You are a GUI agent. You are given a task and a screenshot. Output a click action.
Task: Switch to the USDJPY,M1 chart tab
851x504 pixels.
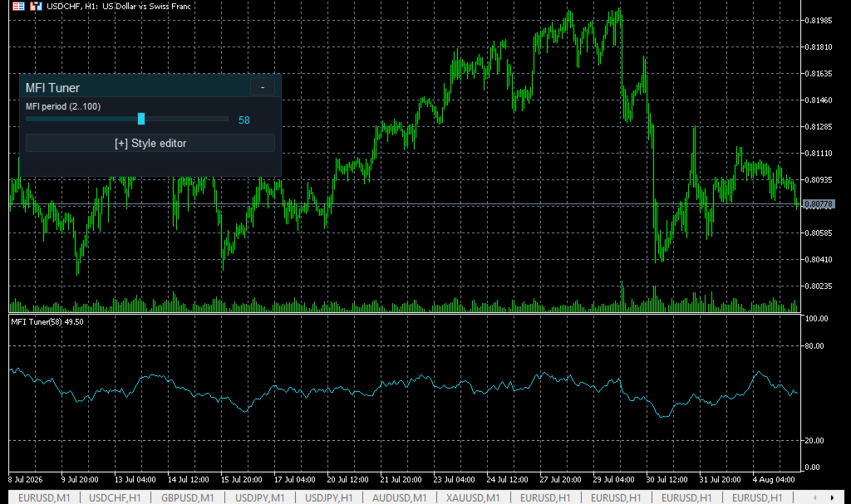[260, 497]
